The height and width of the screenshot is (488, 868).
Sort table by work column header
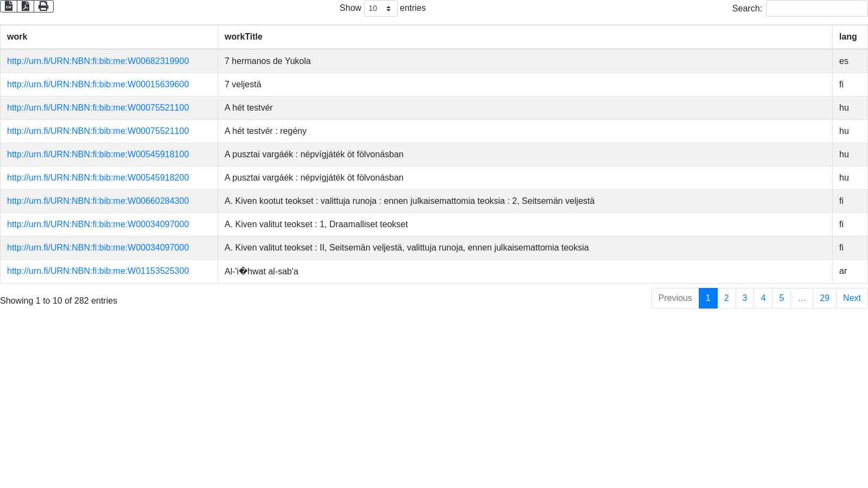(17, 37)
